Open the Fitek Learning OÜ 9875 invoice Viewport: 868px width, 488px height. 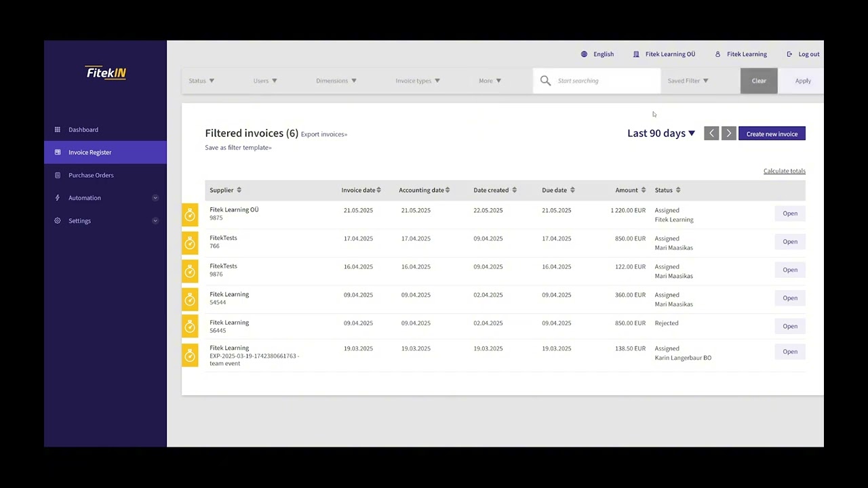point(790,213)
